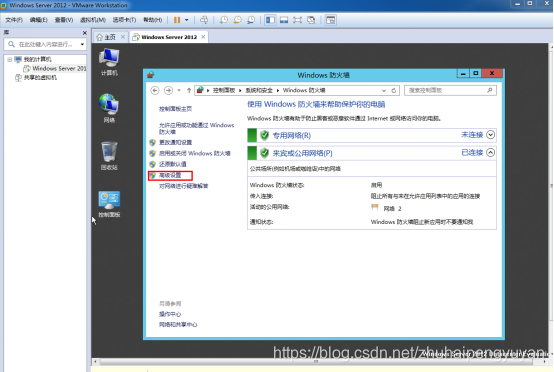554x372 pixels.
Task: Open the library search dropdown arrow
Action: point(82,45)
